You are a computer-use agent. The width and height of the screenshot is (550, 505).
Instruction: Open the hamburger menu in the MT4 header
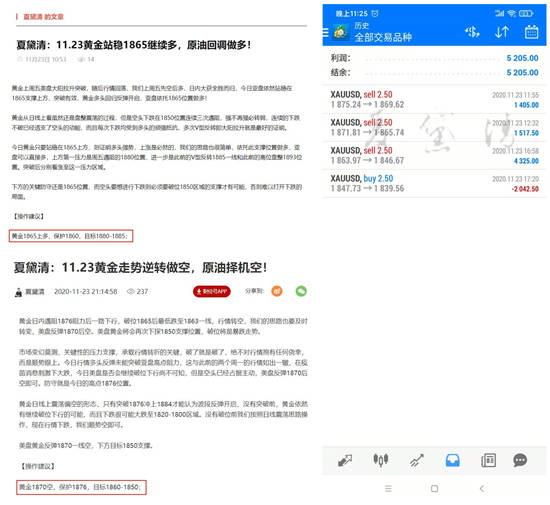click(x=326, y=33)
